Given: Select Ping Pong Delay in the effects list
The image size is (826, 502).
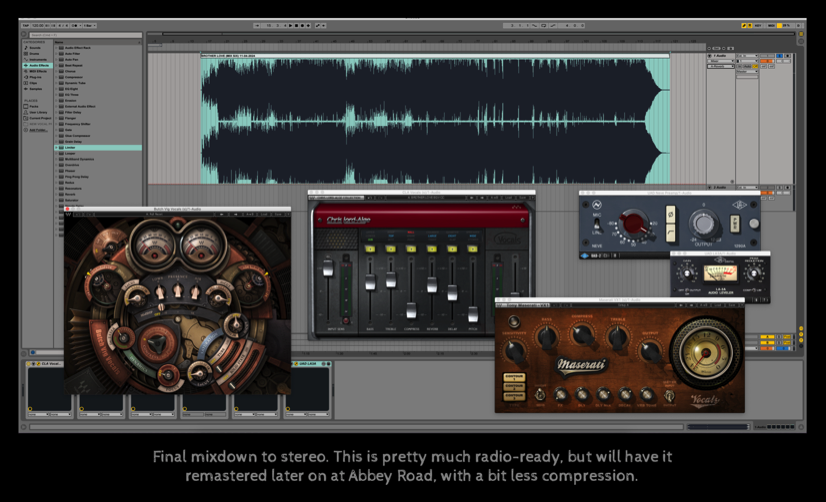Looking at the screenshot, I should pyautogui.click(x=76, y=176).
